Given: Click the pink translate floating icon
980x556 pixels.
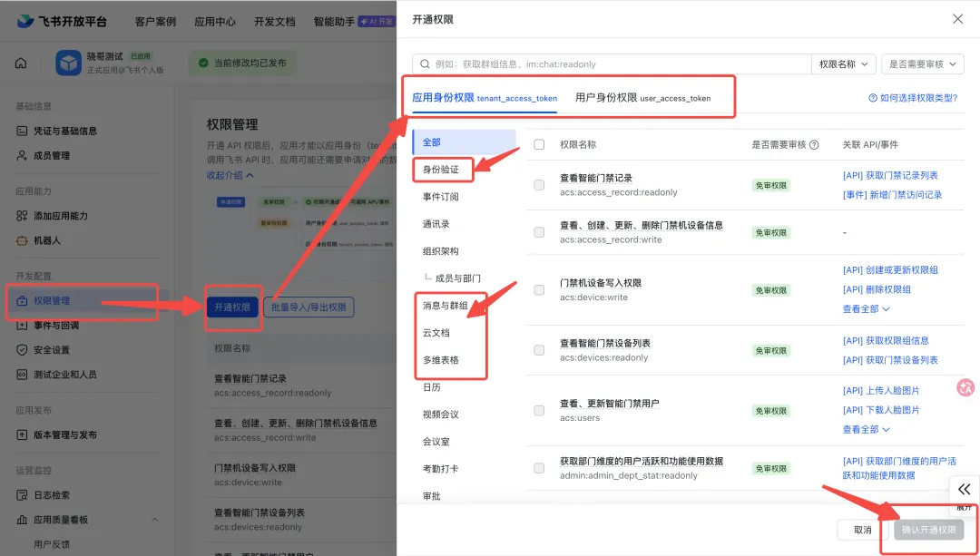Looking at the screenshot, I should pyautogui.click(x=966, y=387).
